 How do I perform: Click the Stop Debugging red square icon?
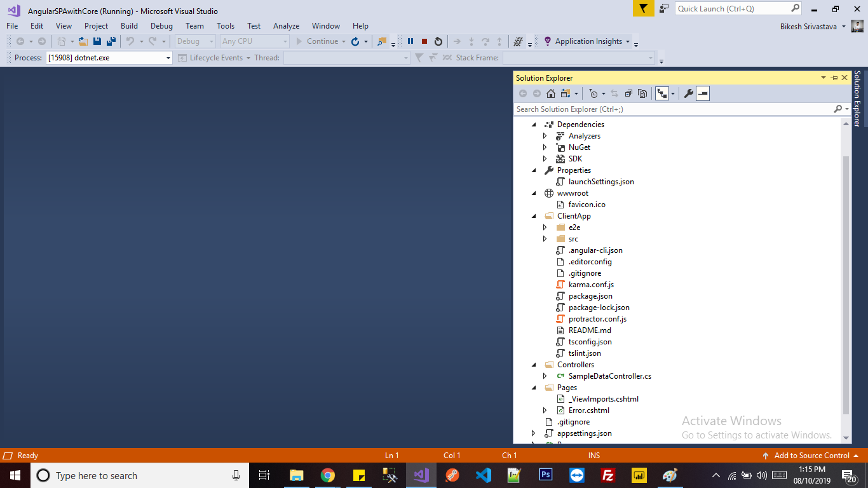(x=424, y=41)
